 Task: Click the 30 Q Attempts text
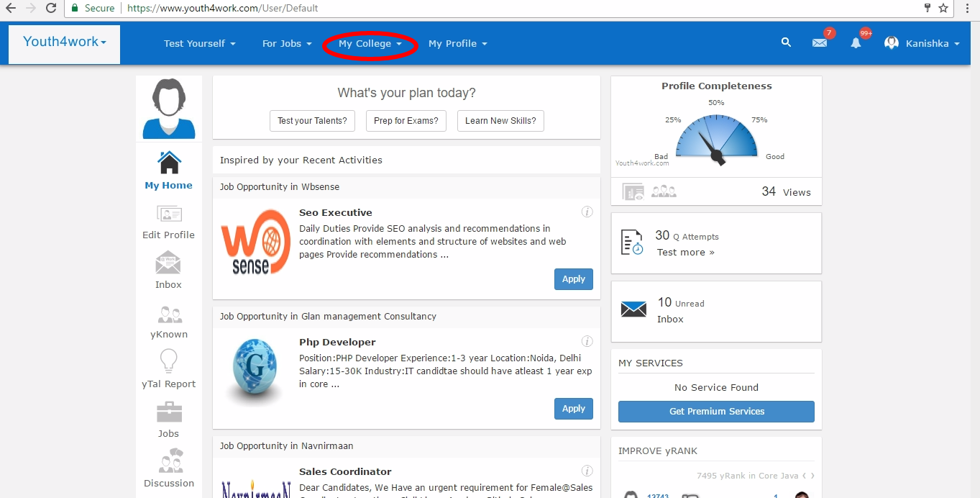click(687, 235)
